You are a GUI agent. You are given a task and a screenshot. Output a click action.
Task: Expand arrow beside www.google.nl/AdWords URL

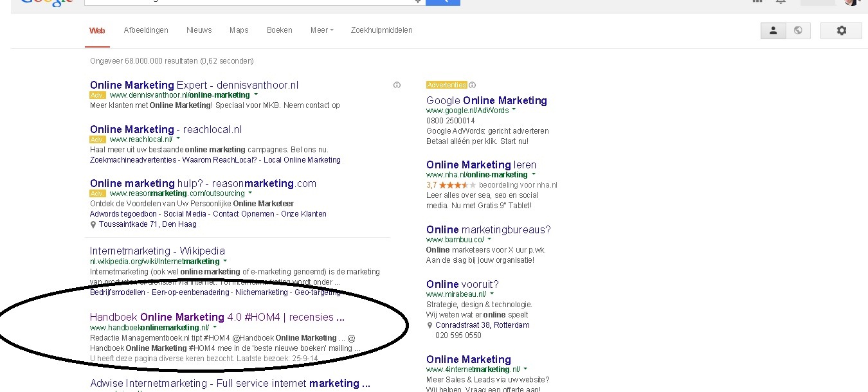coord(514,111)
